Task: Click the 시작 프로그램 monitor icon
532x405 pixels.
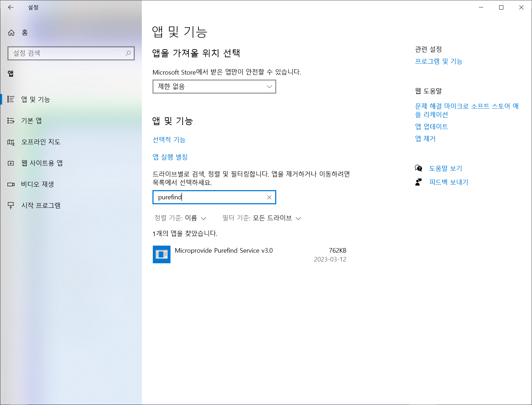Action: click(11, 205)
